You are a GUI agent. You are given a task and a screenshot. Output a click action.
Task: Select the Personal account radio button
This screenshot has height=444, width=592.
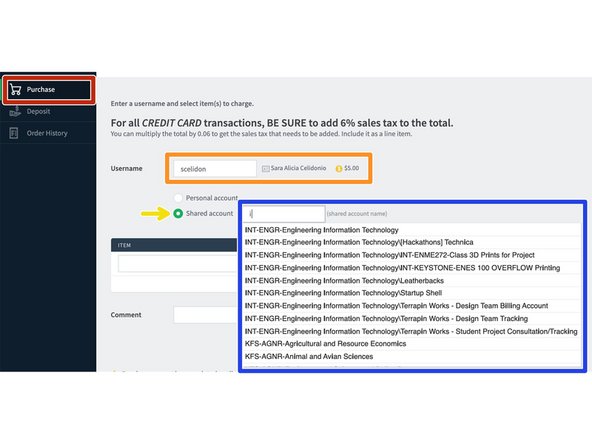point(178,198)
